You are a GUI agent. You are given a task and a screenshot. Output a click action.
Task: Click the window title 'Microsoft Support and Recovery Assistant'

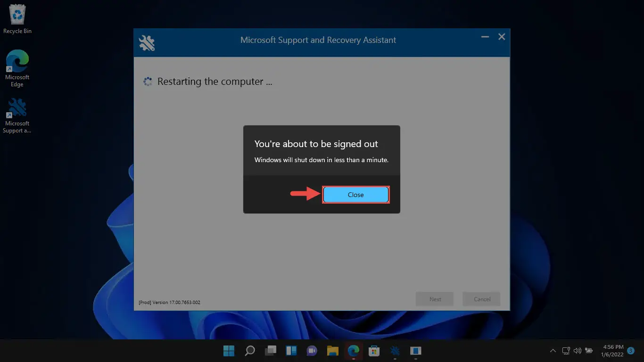click(318, 40)
